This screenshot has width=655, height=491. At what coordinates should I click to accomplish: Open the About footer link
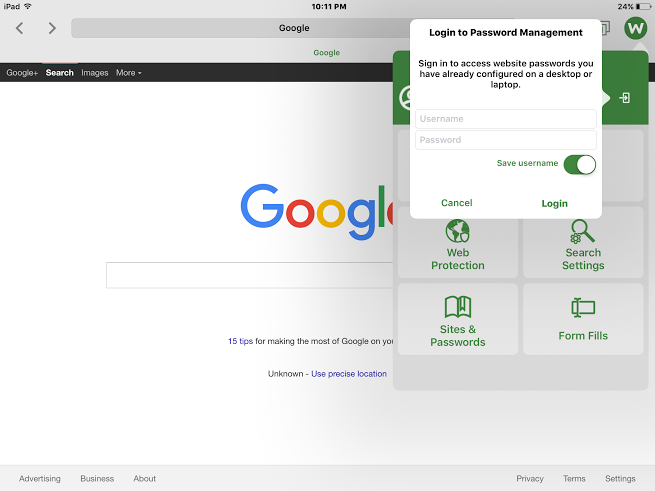point(145,478)
